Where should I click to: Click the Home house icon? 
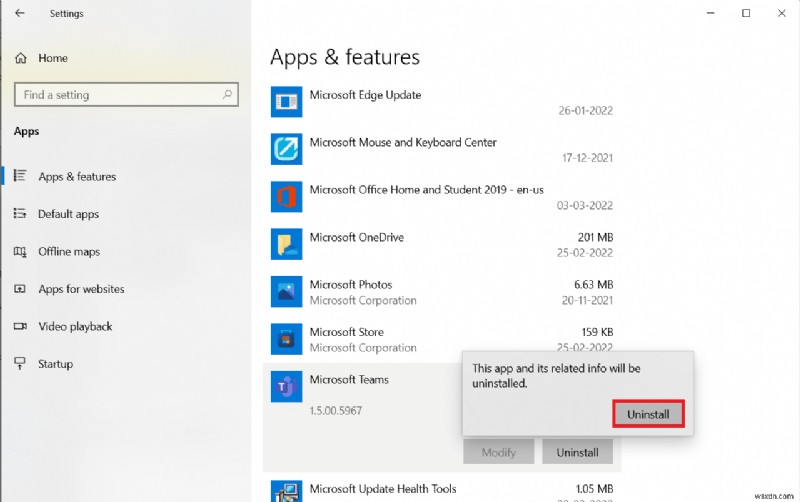pyautogui.click(x=21, y=58)
